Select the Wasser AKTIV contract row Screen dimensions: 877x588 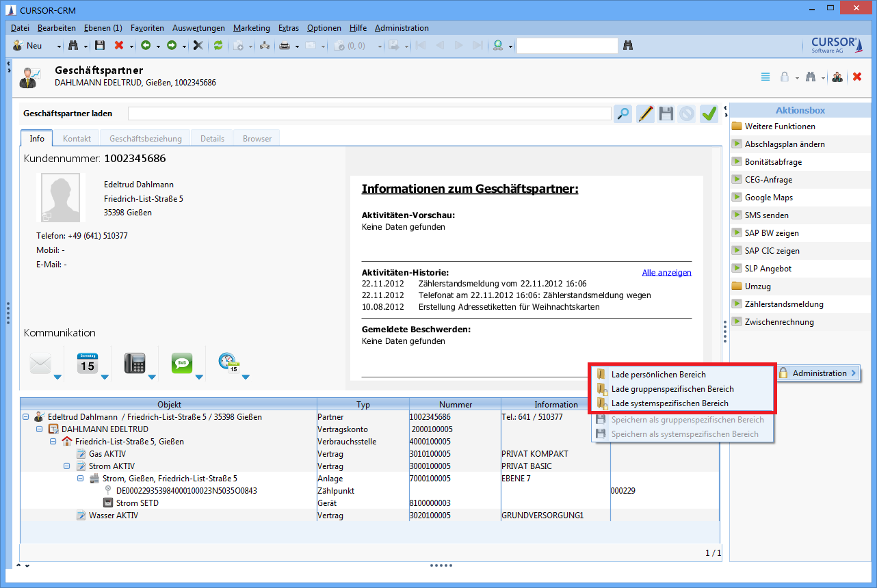[x=113, y=516]
